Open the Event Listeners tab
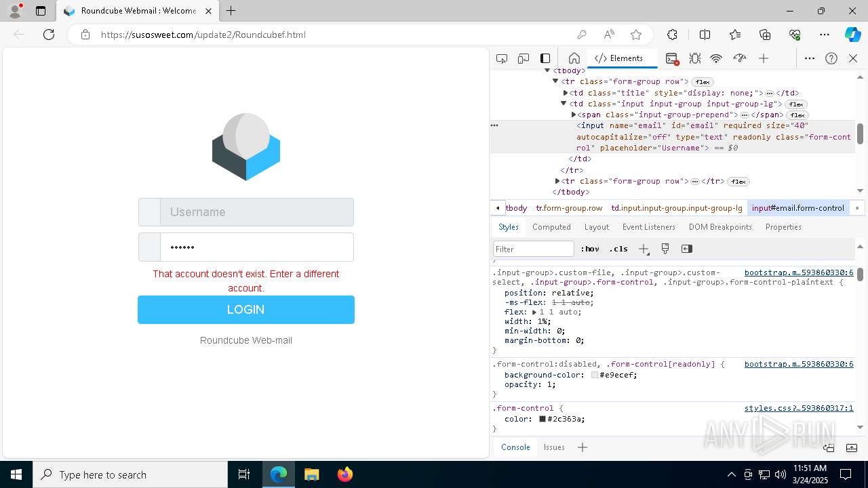Image resolution: width=868 pixels, height=488 pixels. pyautogui.click(x=649, y=227)
